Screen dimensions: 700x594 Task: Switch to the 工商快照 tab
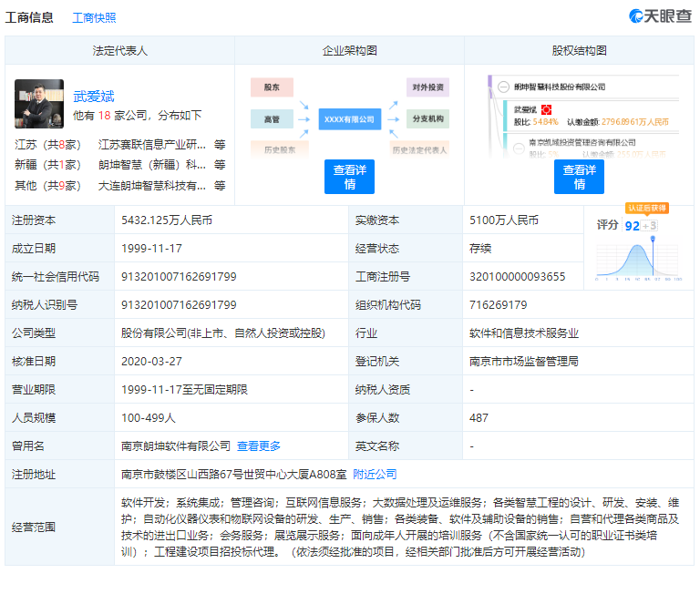click(94, 17)
